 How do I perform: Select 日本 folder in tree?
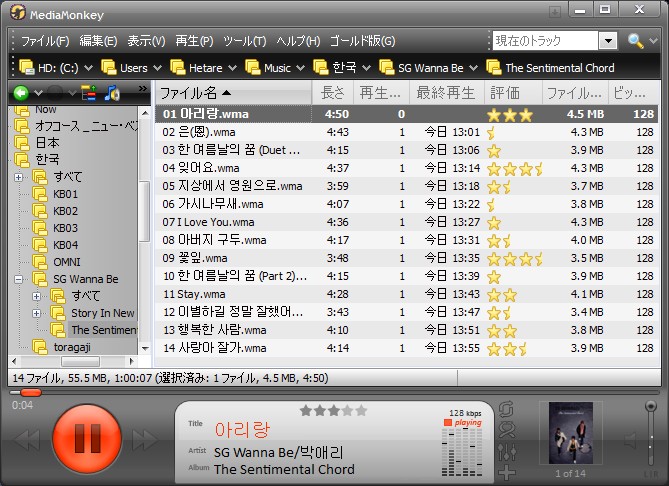(x=47, y=142)
